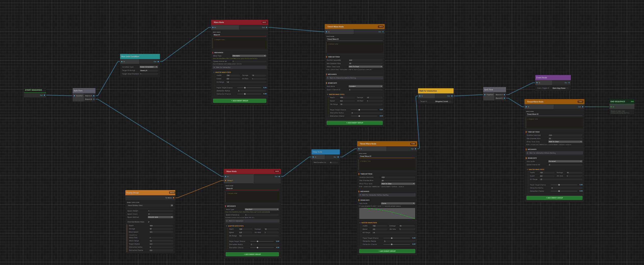Toggle Wait For Interaction in topmost Wave Node
Screen dimensions: 644x265
pos(240,67)
